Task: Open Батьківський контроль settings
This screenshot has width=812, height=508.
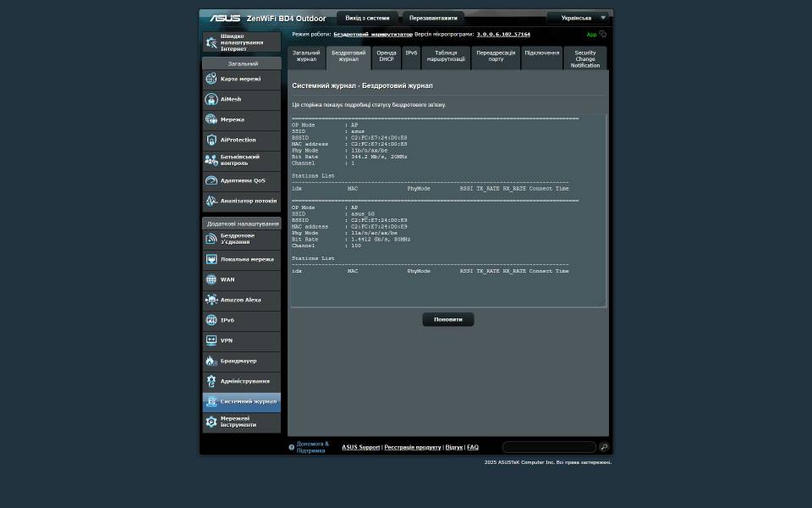Action: [240, 158]
